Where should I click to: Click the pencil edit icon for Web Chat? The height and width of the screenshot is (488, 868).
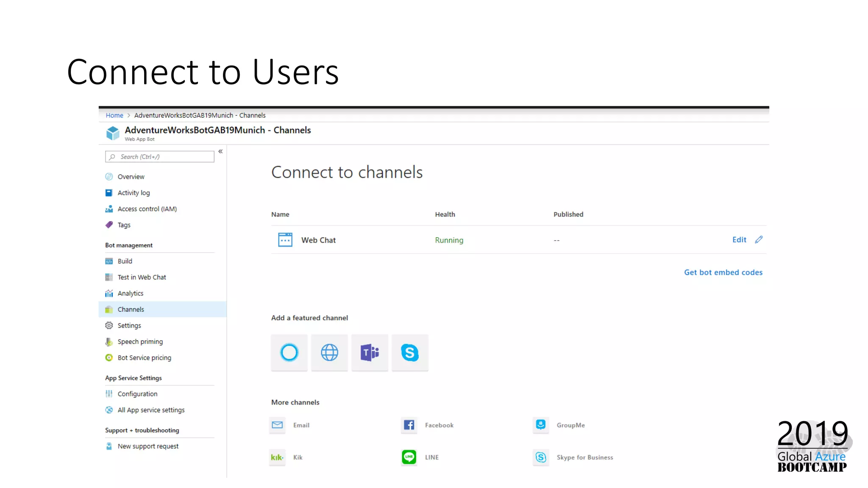(759, 240)
